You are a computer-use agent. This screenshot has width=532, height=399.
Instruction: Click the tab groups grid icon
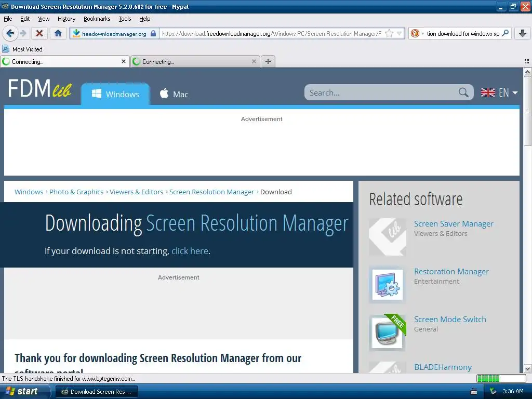click(527, 61)
